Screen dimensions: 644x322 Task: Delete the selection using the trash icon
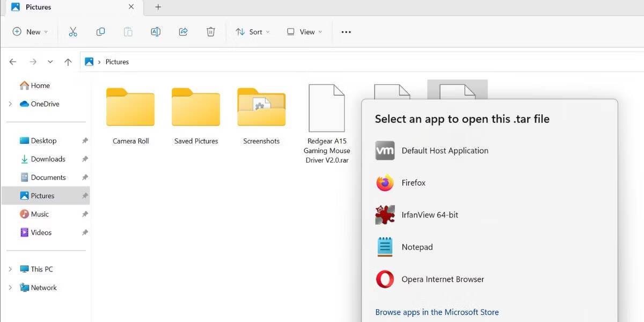(210, 32)
